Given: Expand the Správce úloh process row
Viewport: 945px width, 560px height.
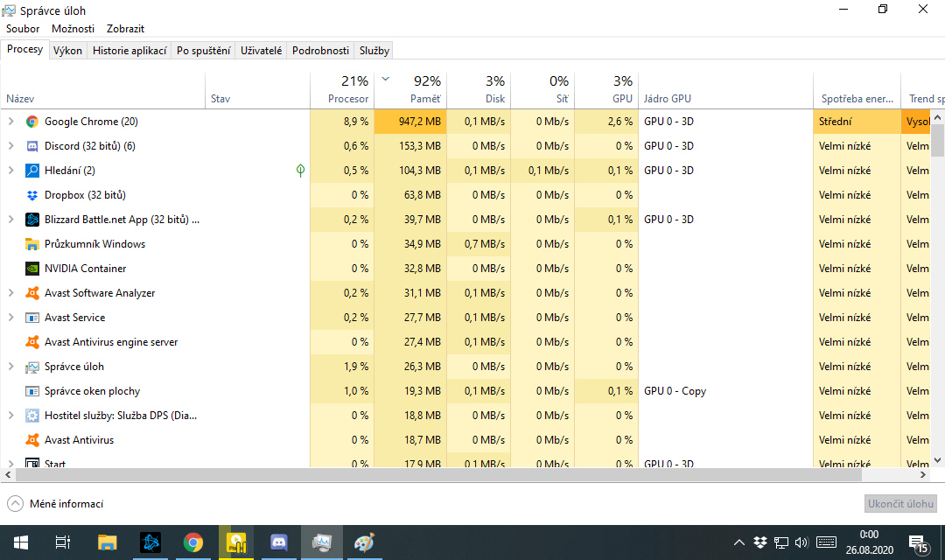Looking at the screenshot, I should pos(10,367).
